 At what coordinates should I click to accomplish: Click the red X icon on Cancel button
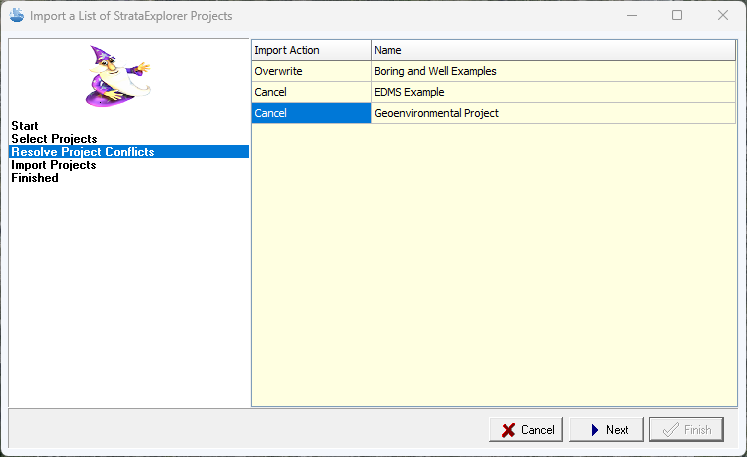(507, 430)
